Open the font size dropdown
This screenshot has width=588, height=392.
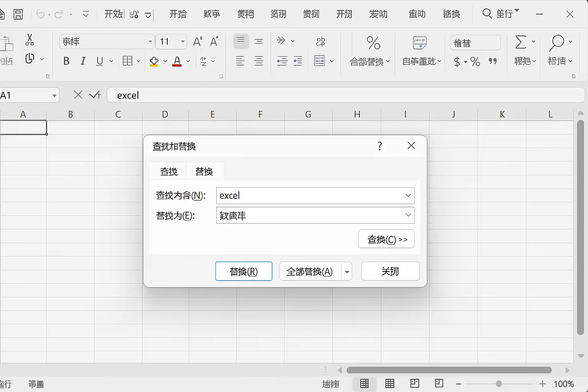click(x=183, y=41)
